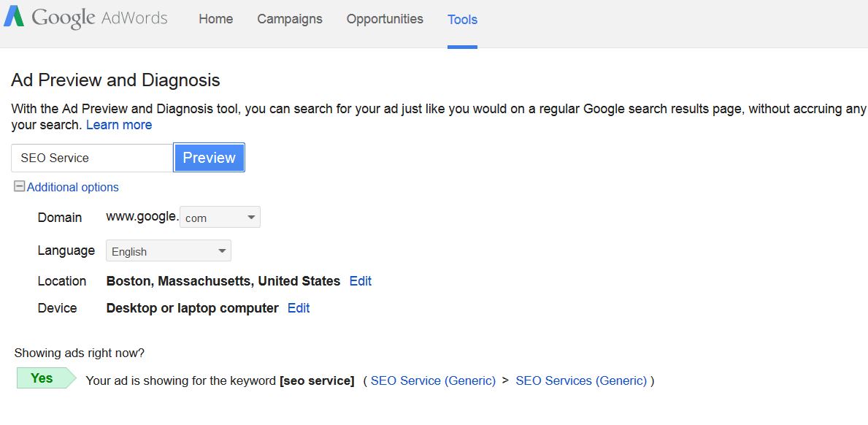Click the Google AdWords wordmark text
The image size is (868, 425).
[99, 18]
